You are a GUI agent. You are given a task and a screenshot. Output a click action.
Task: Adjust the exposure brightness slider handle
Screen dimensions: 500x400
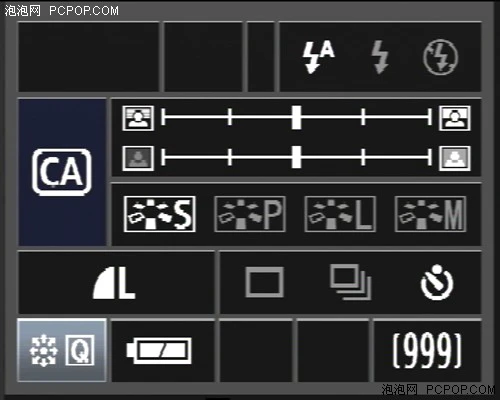click(296, 157)
